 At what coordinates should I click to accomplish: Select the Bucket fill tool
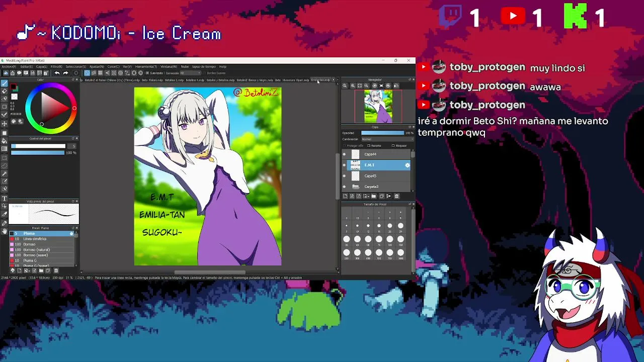coord(5,140)
